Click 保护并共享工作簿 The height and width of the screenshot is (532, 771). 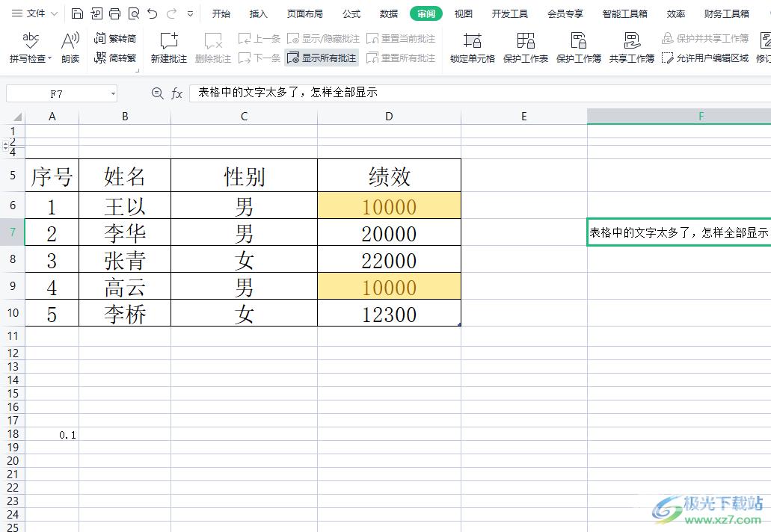tap(705, 38)
